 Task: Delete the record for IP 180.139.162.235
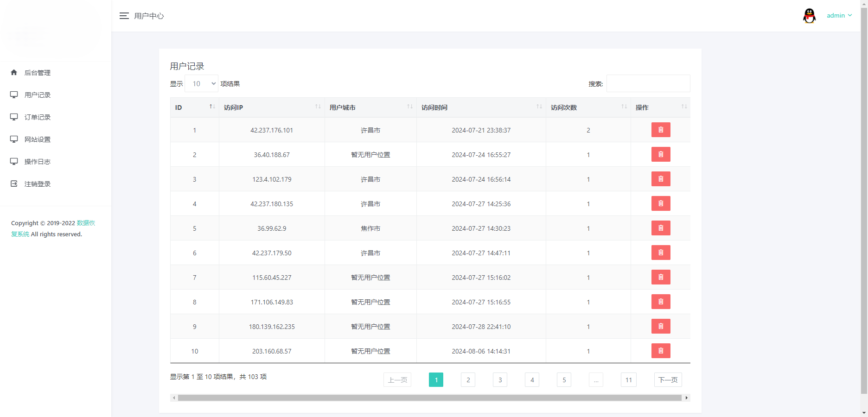coord(661,326)
